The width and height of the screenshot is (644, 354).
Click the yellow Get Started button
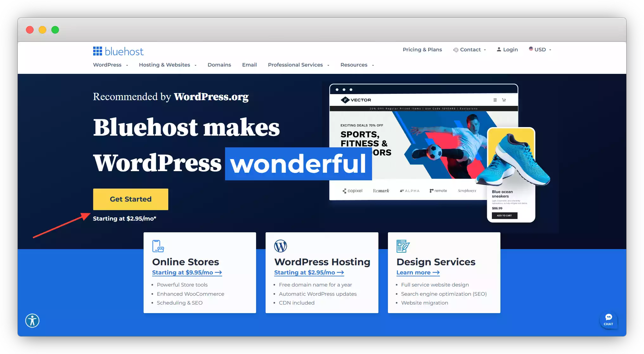point(131,199)
